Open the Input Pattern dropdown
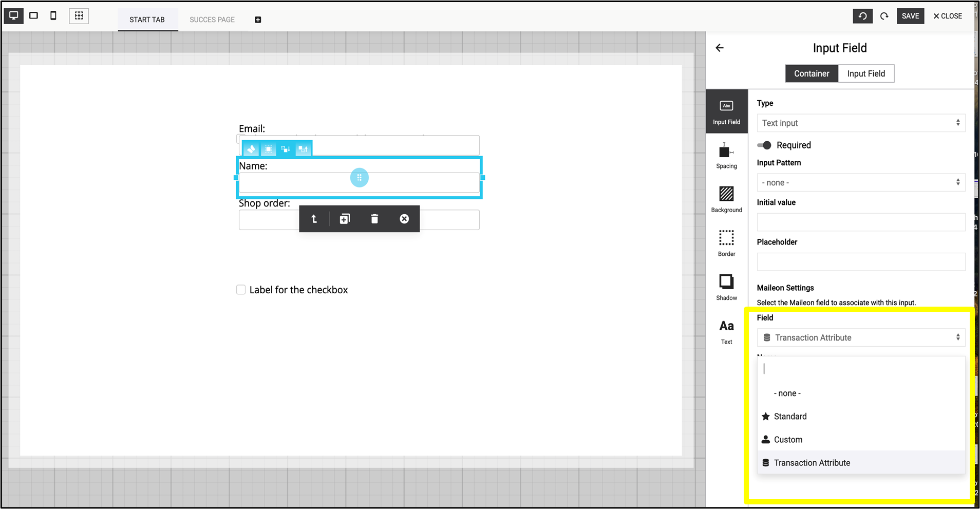This screenshot has width=980, height=509. click(861, 182)
